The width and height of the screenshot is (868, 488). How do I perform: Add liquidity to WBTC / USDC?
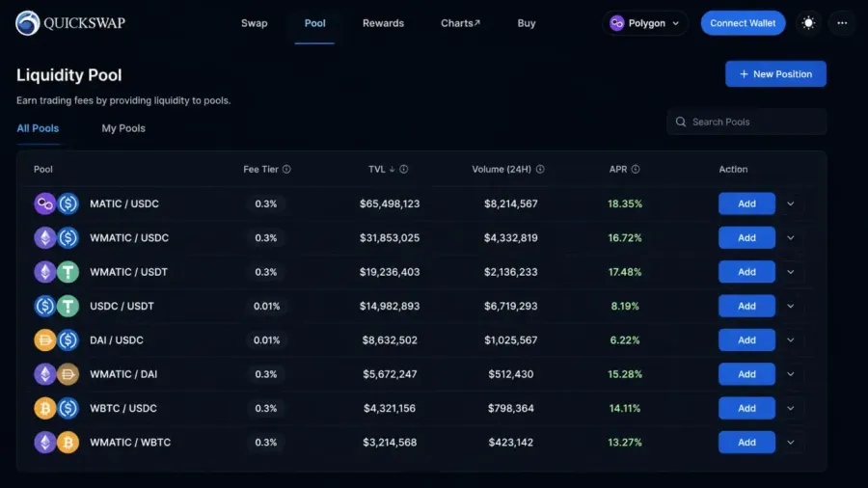coord(746,408)
